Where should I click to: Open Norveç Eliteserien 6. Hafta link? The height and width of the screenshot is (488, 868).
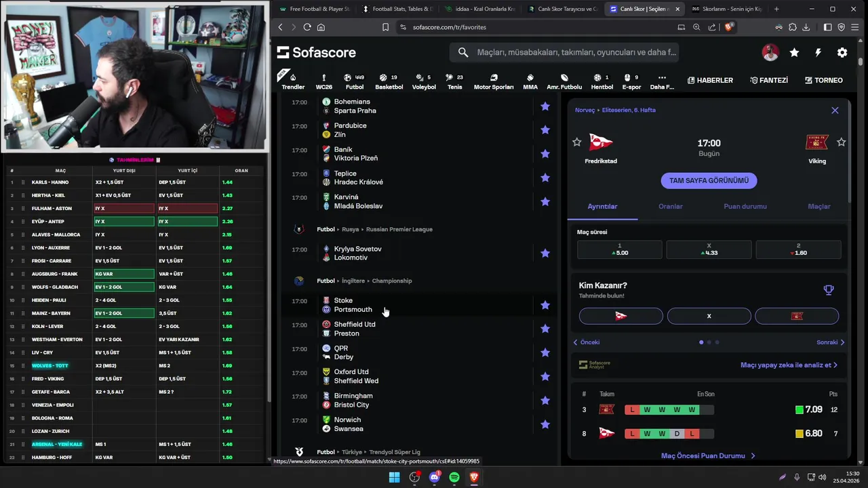tap(615, 110)
